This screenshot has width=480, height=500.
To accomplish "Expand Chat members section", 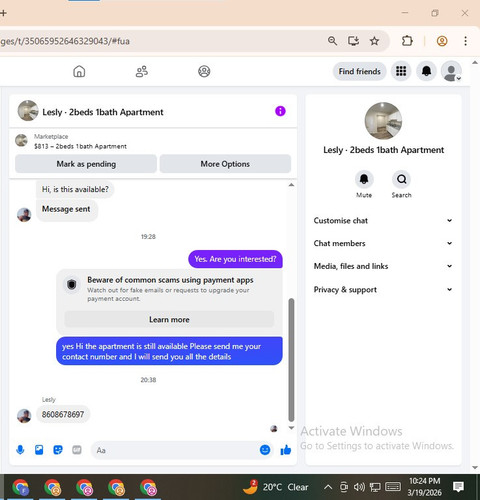I will [x=383, y=243].
